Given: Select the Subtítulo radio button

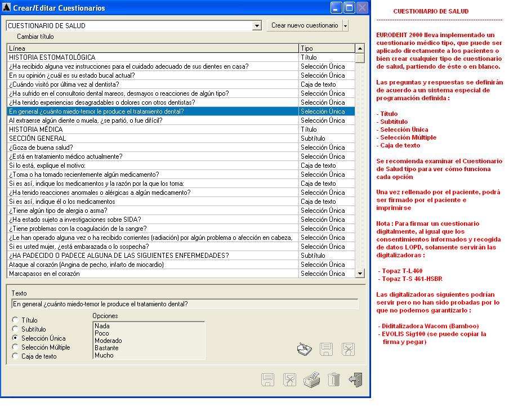Looking at the screenshot, I should [x=15, y=329].
